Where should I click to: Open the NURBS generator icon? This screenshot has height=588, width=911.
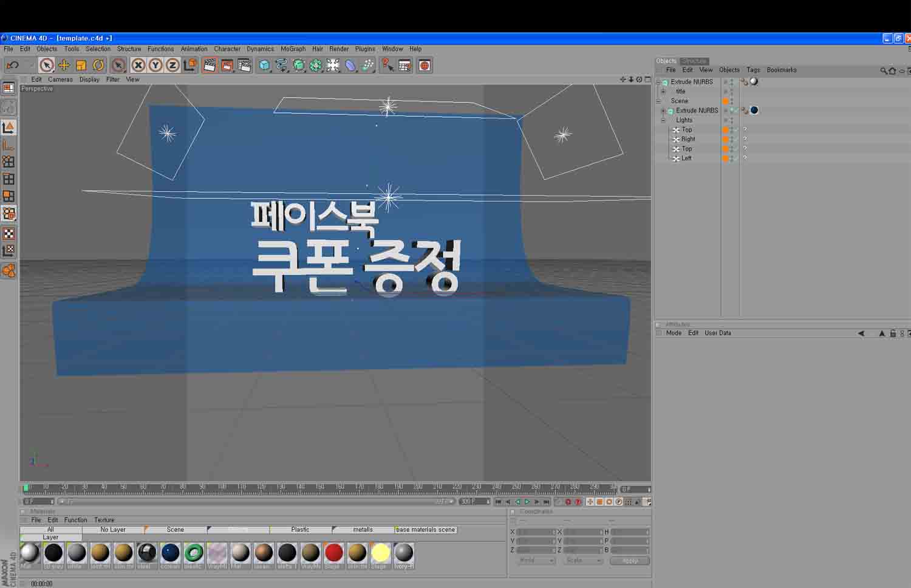pos(299,65)
